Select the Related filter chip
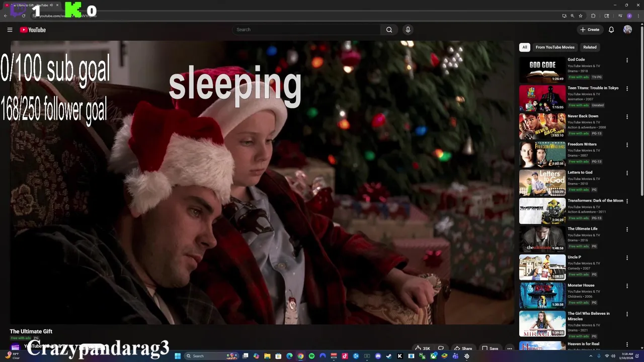Screen dimensions: 644x362 (590, 47)
